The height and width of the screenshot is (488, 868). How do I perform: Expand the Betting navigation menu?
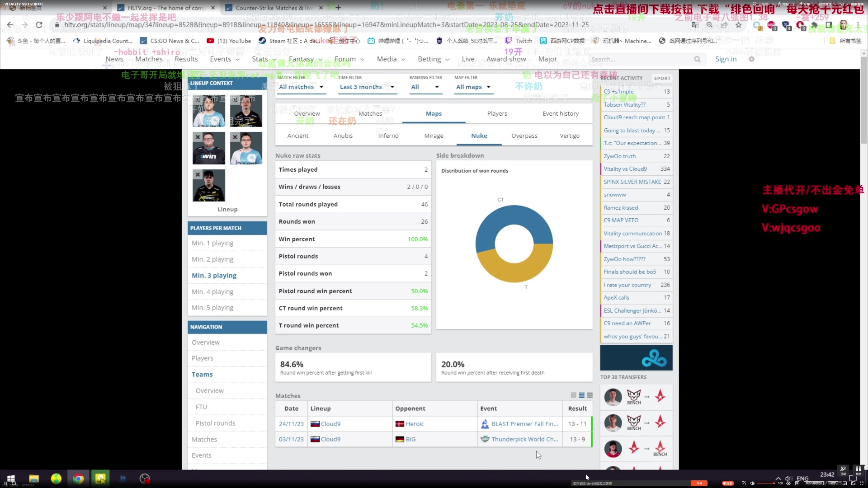[434, 59]
